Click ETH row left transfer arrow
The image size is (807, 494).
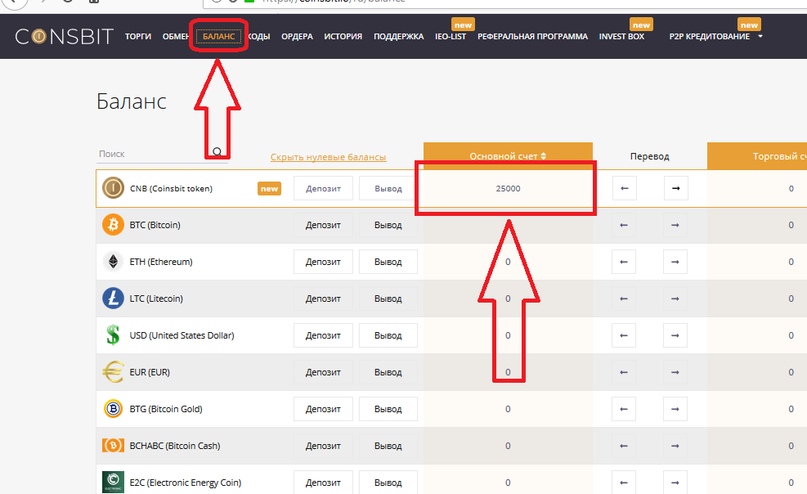[x=624, y=262]
